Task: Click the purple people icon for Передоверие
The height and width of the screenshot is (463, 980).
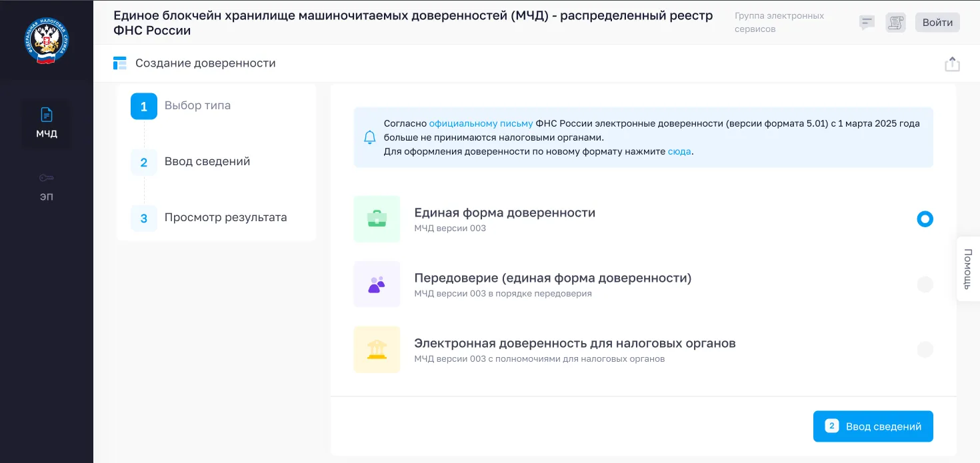Action: (x=377, y=284)
